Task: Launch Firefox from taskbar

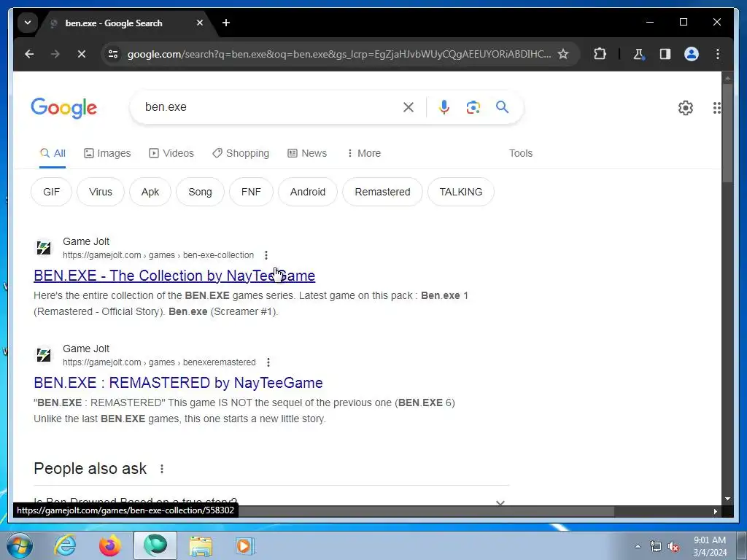Action: click(109, 545)
